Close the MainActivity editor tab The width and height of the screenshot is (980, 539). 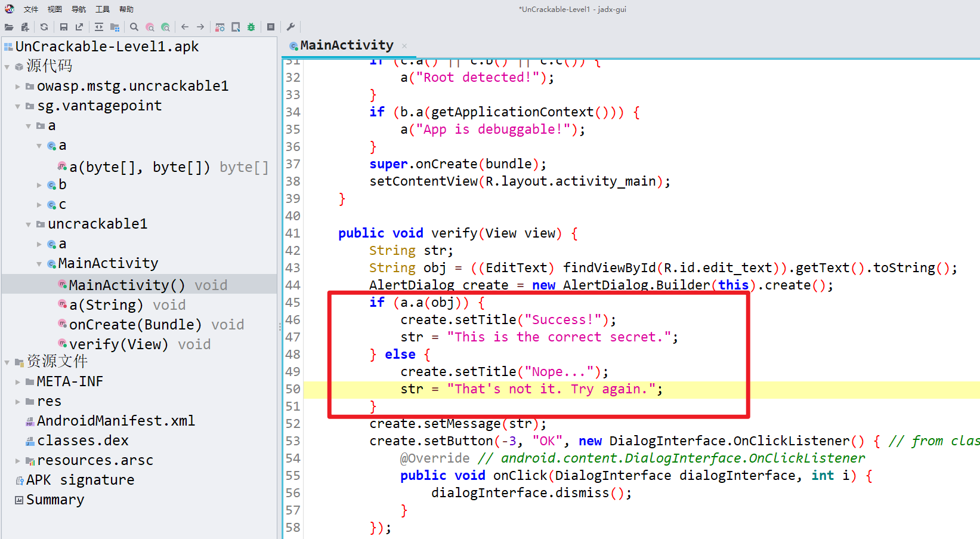click(x=404, y=46)
